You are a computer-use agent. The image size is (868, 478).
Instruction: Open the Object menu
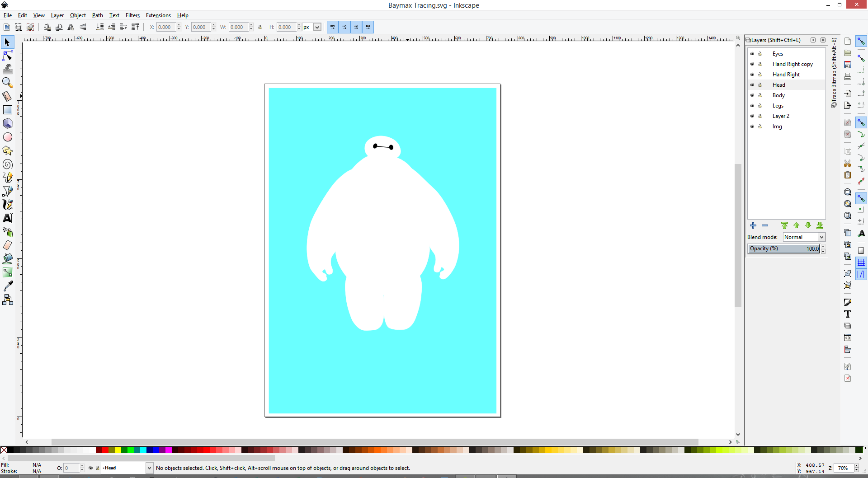coord(78,15)
